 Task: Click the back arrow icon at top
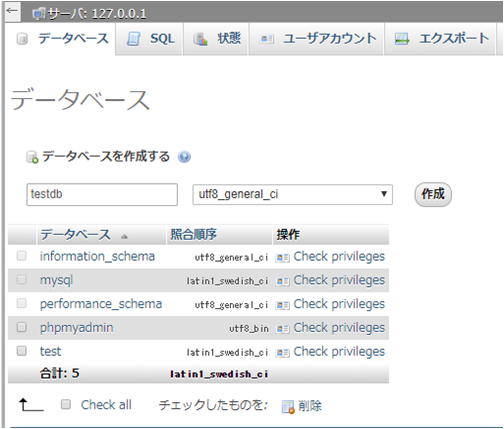(x=12, y=11)
